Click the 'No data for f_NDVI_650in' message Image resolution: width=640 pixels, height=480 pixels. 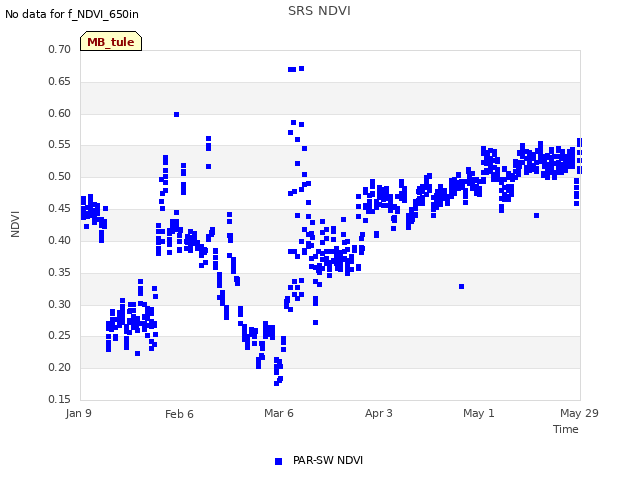[x=72, y=14]
